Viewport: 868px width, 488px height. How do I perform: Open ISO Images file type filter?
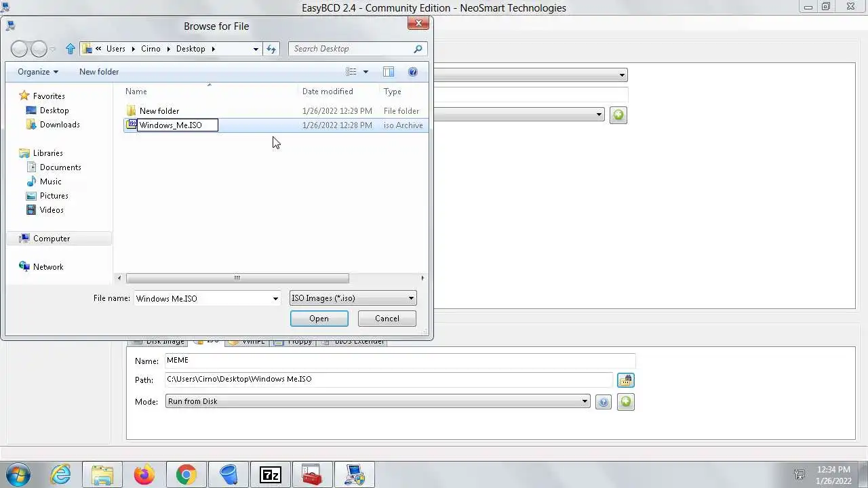coord(353,298)
